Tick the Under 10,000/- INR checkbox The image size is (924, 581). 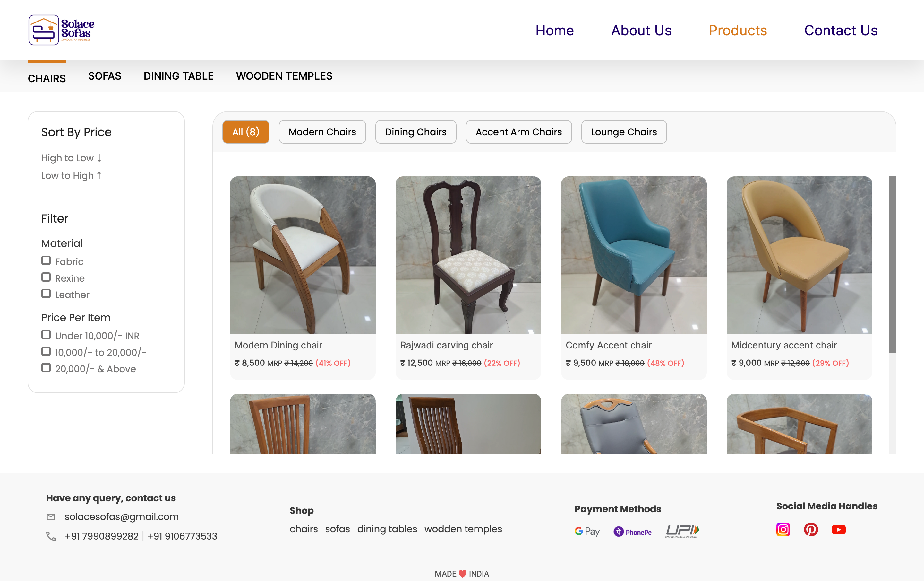pos(46,335)
